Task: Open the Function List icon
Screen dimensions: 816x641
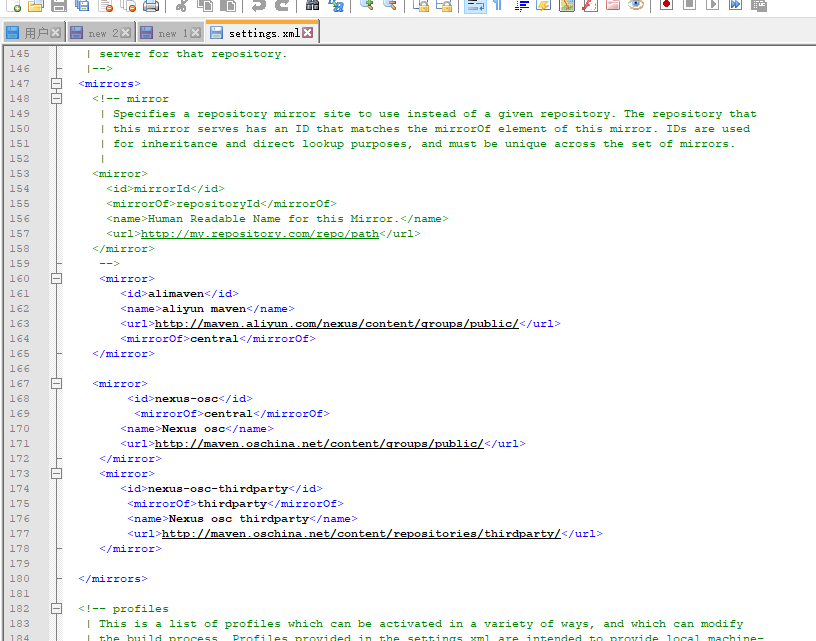Action: coord(590,5)
